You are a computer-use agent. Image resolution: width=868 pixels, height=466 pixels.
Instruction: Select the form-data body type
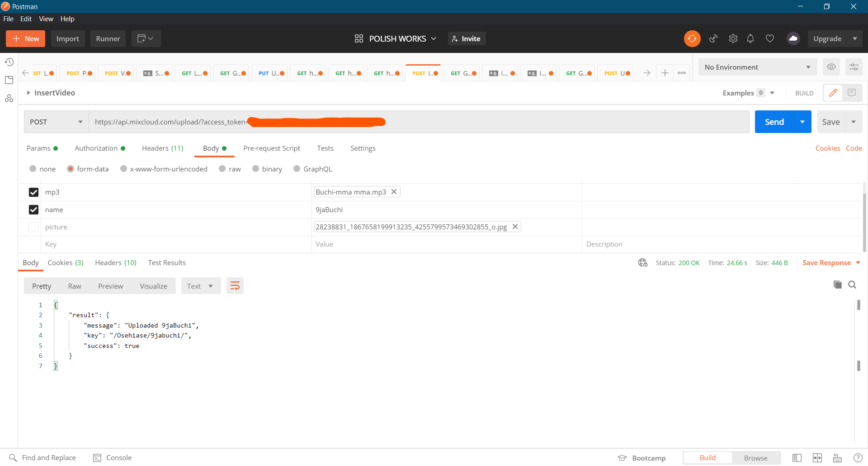point(71,169)
